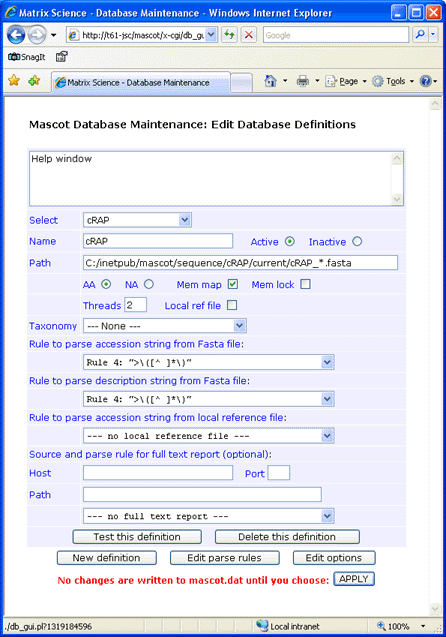Click the Test this definition button

pos(137,537)
